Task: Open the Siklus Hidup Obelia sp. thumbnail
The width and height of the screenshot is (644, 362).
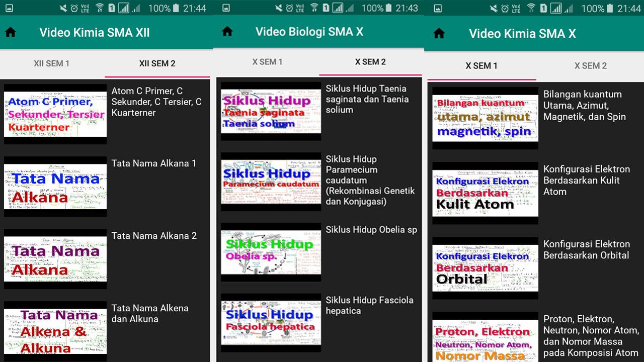Action: coord(271,252)
